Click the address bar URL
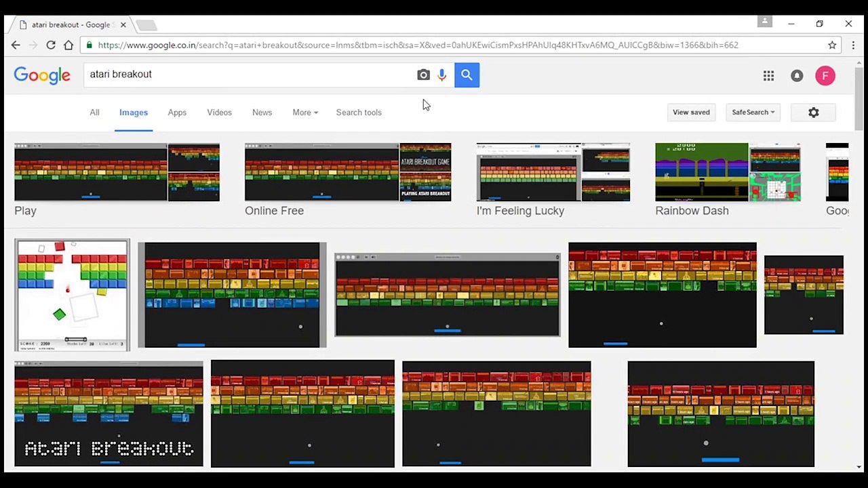 418,45
